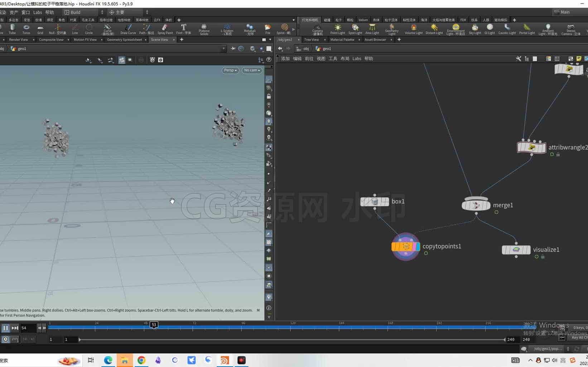Open the Tree View tab
588x367 pixels.
tap(311, 40)
